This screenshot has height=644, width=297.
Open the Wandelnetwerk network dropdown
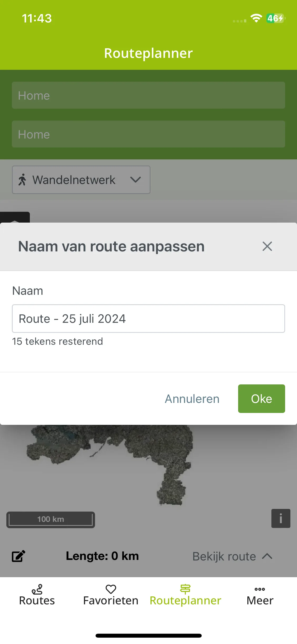click(x=81, y=180)
